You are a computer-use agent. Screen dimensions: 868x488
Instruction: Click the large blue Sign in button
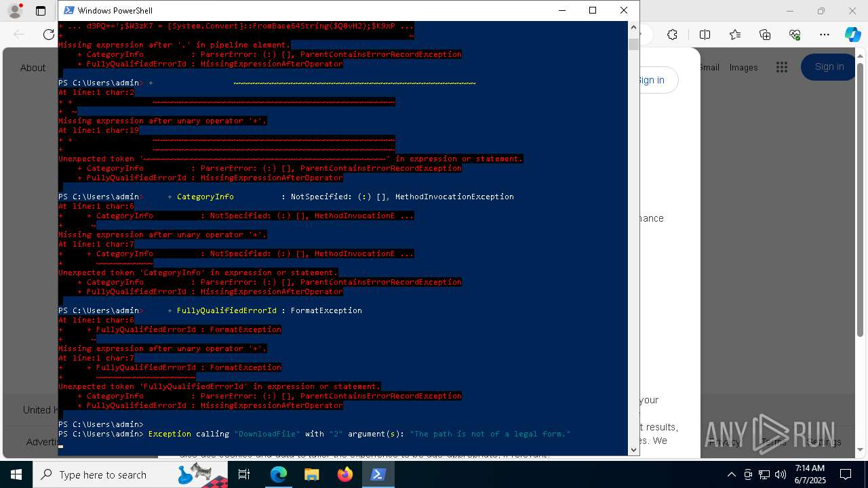(x=829, y=66)
